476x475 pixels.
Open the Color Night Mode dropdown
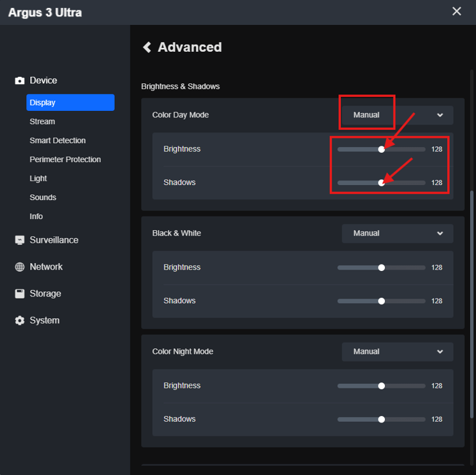point(397,352)
